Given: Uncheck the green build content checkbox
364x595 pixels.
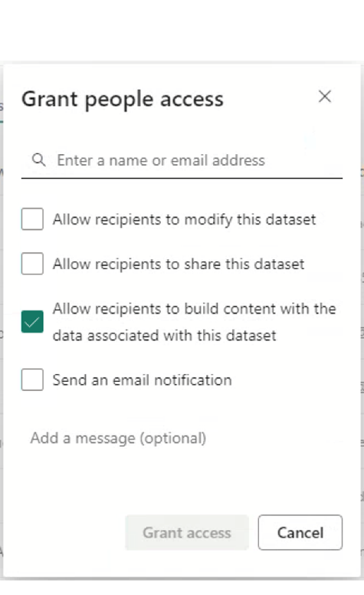Looking at the screenshot, I should pos(32,322).
